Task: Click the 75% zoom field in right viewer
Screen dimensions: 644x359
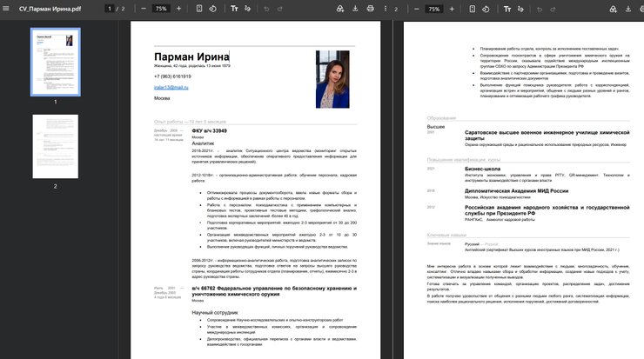Action: coord(434,9)
